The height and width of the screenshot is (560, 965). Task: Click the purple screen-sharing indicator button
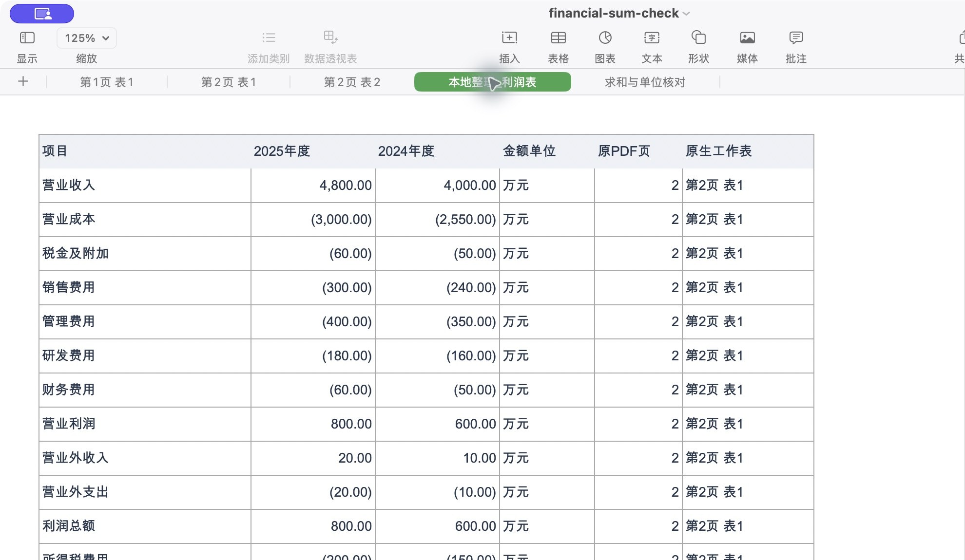click(x=42, y=14)
